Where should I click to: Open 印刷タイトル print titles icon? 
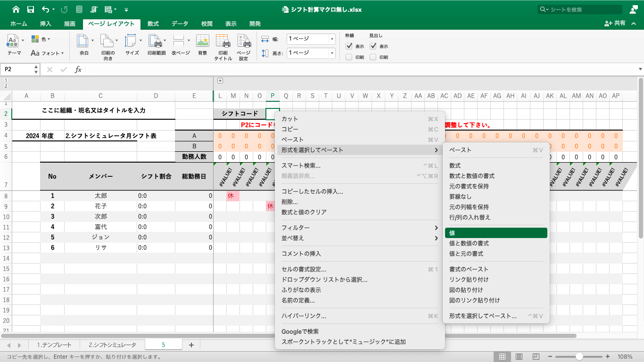223,41
